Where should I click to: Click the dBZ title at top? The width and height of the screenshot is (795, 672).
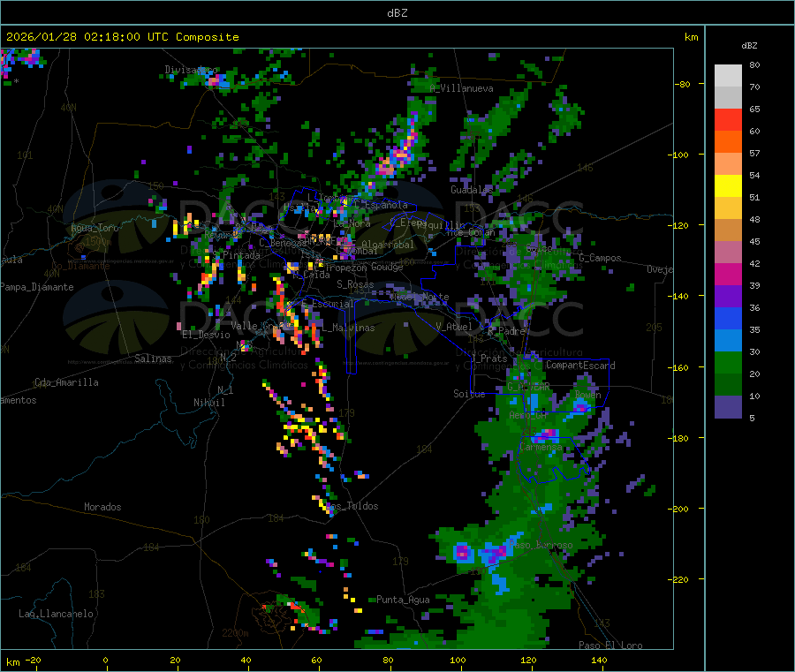tap(397, 13)
